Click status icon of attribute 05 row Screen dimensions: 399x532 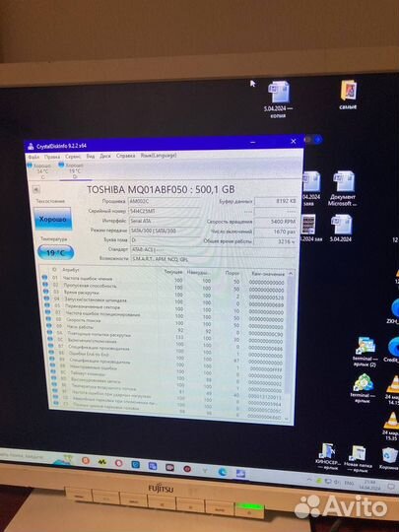(47, 305)
